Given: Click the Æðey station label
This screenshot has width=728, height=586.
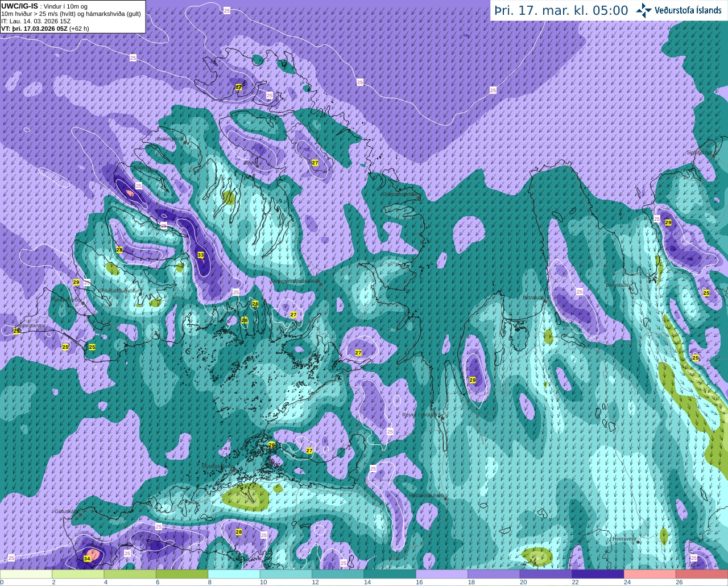Looking at the screenshot, I should (x=250, y=163).
